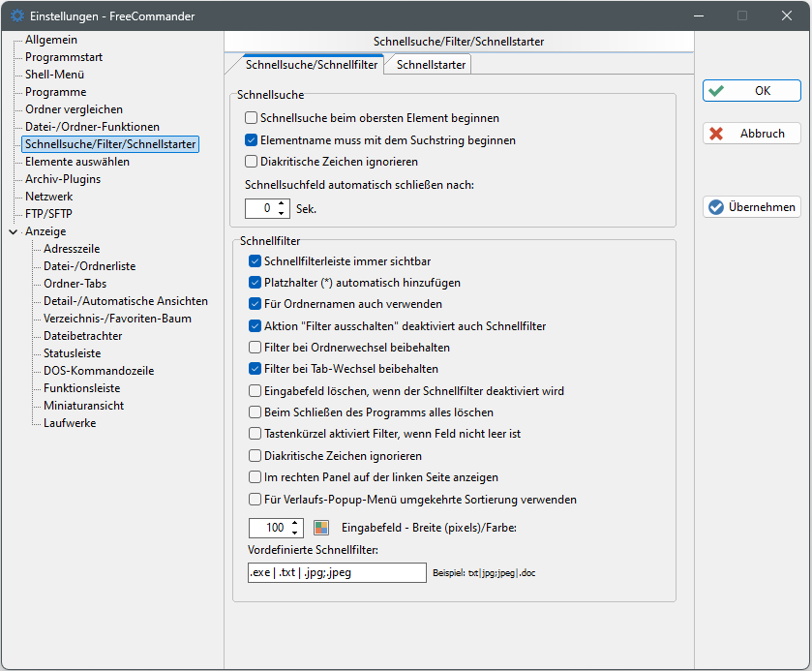Open Programmstart settings category
The width and height of the screenshot is (812, 671).
(x=64, y=57)
